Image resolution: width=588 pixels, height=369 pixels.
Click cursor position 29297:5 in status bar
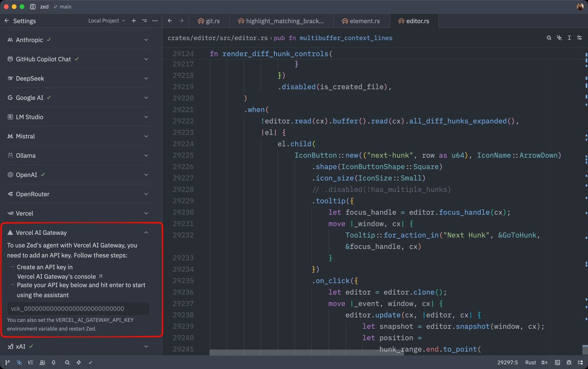click(508, 362)
